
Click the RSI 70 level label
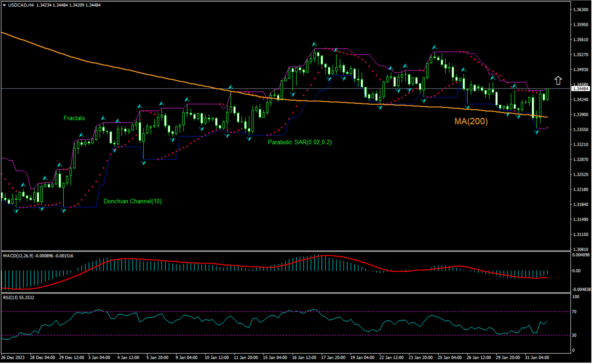click(574, 312)
